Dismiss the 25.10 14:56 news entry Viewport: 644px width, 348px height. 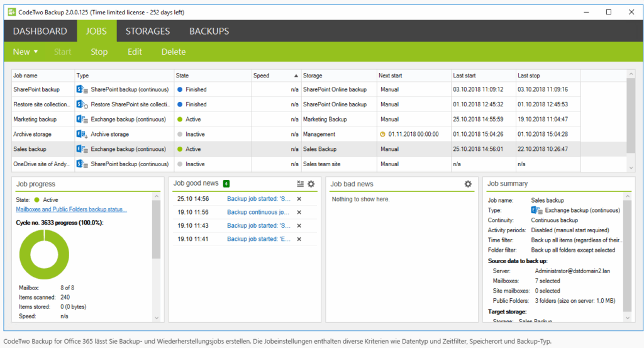[x=299, y=199]
